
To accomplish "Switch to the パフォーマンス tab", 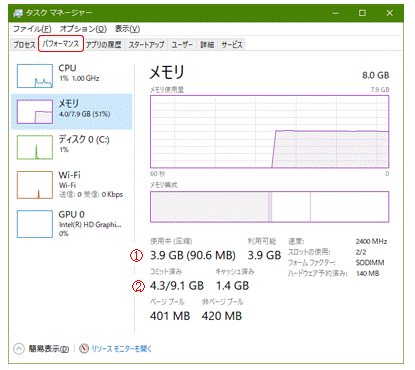I will 61,44.
